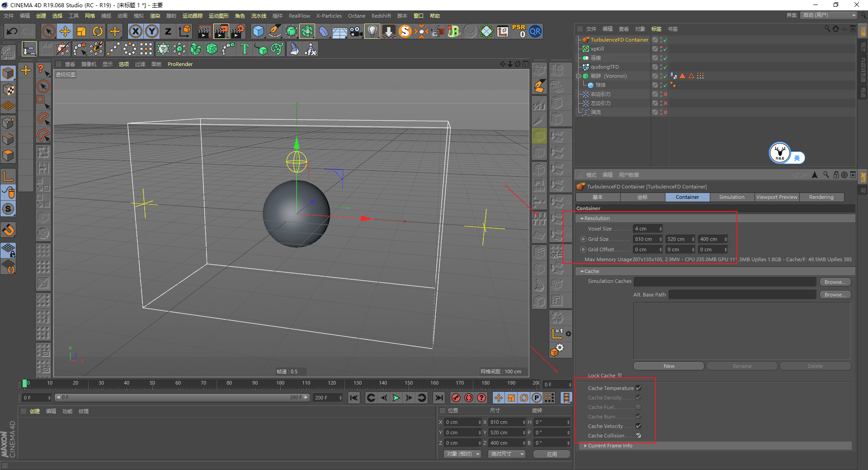868x470 pixels.
Task: Open the RealFlow menu
Action: pos(299,16)
